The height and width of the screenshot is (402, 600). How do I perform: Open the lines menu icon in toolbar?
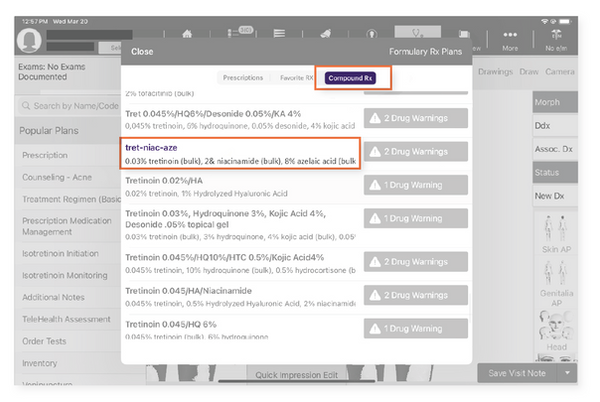(279, 34)
